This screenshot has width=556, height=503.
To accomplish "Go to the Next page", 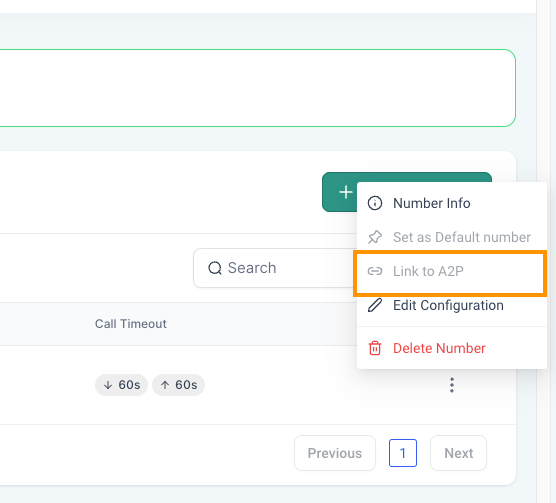I will [458, 453].
